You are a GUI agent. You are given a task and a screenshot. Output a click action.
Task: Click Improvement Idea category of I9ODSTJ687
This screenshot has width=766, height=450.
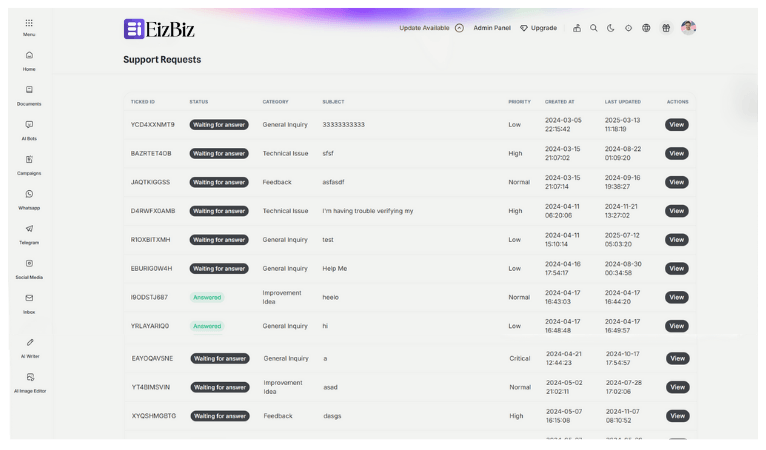point(282,297)
